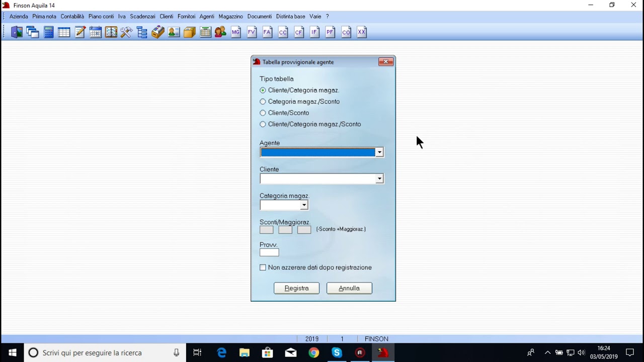This screenshot has height=362, width=644.
Task: Open the Agenti menu
Action: coord(207,17)
